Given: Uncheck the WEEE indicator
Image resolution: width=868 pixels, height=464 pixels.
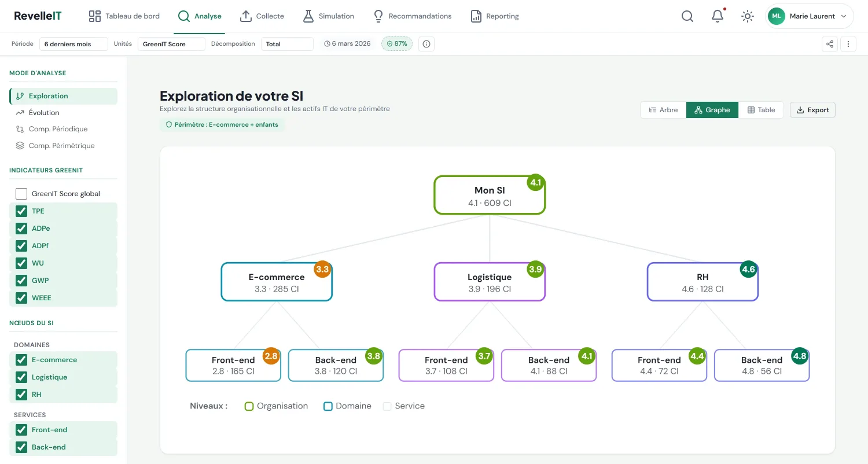Looking at the screenshot, I should tap(21, 298).
